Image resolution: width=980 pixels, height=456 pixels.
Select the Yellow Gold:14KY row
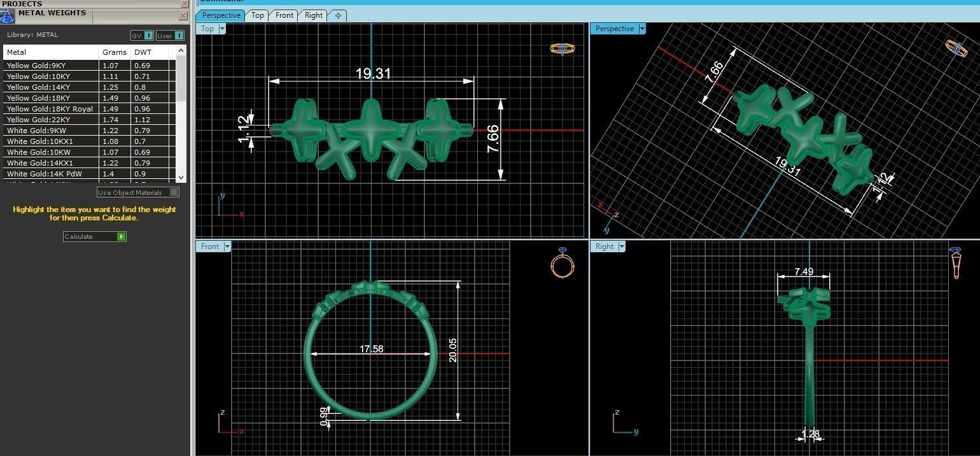click(89, 87)
